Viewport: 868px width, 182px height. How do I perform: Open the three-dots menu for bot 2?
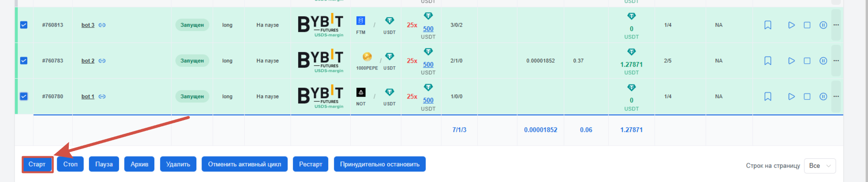click(836, 61)
